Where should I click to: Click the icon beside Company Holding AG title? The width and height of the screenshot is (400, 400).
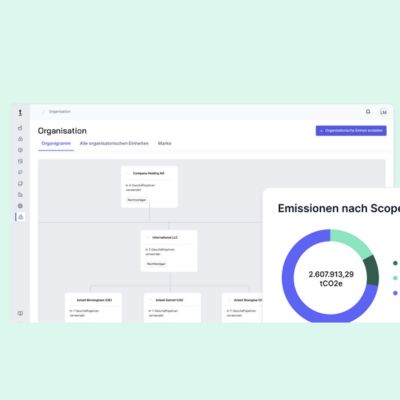(x=128, y=173)
